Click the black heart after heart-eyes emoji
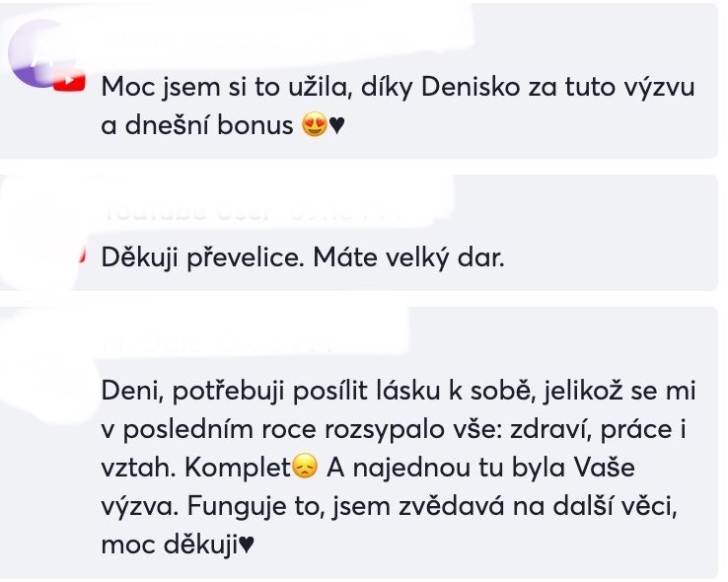 click(336, 125)
